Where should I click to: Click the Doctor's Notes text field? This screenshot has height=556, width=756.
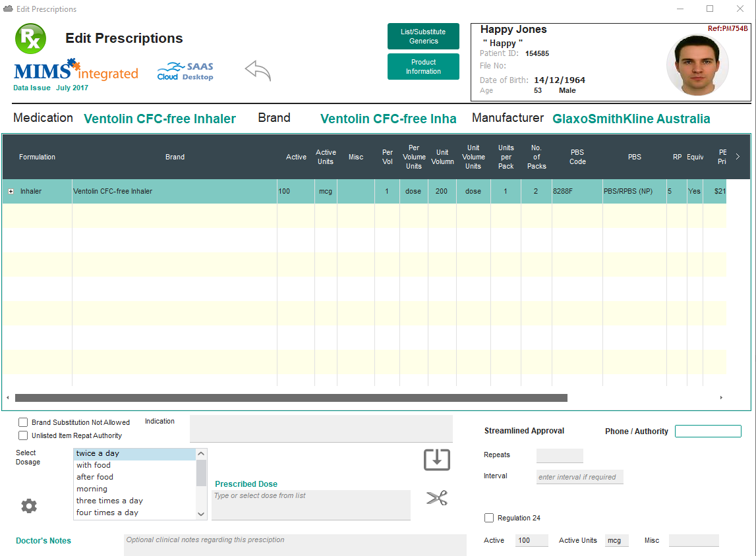[295, 545]
